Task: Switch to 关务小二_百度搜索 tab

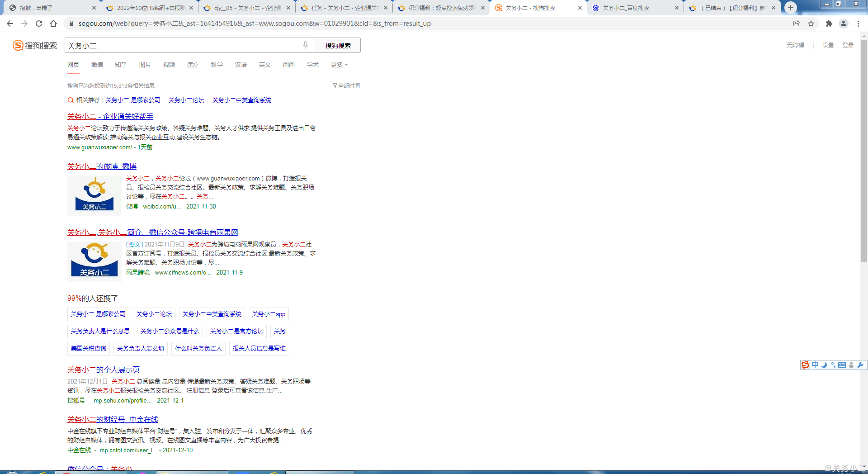Action: pyautogui.click(x=636, y=8)
